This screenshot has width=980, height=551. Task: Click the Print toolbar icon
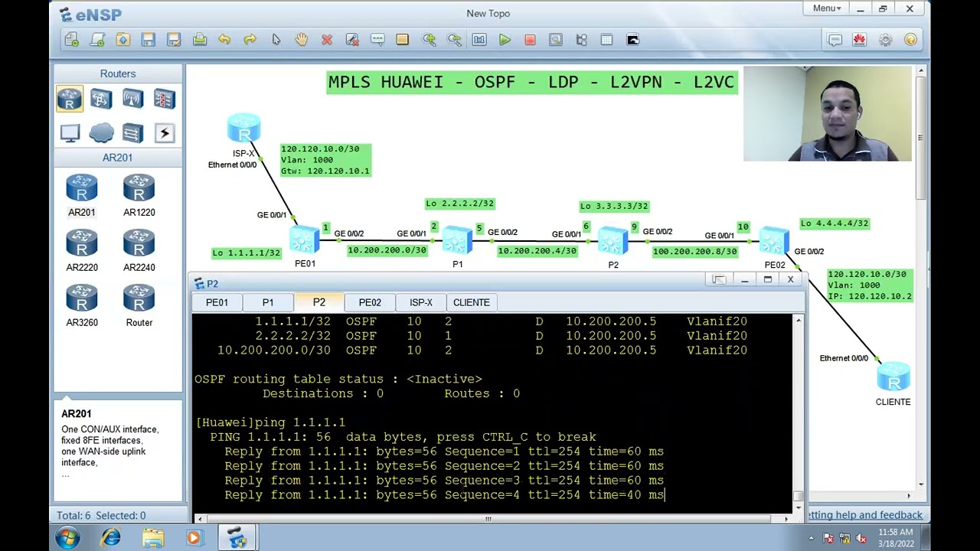click(x=200, y=40)
